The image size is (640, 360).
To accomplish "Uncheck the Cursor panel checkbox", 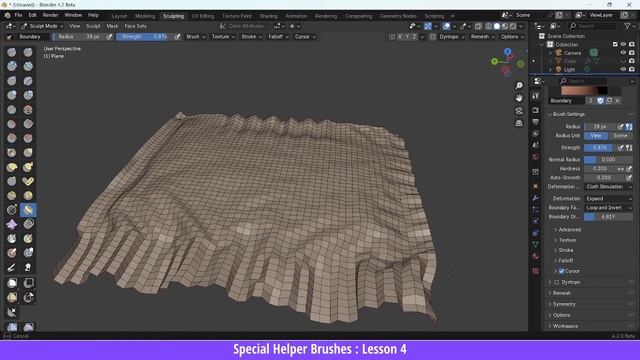I will [x=562, y=271].
